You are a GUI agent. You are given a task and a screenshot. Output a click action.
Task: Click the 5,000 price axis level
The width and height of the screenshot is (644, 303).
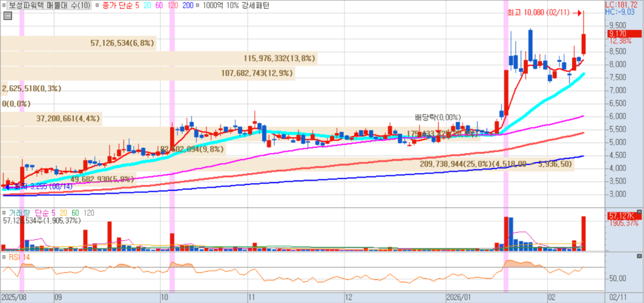tap(617, 143)
